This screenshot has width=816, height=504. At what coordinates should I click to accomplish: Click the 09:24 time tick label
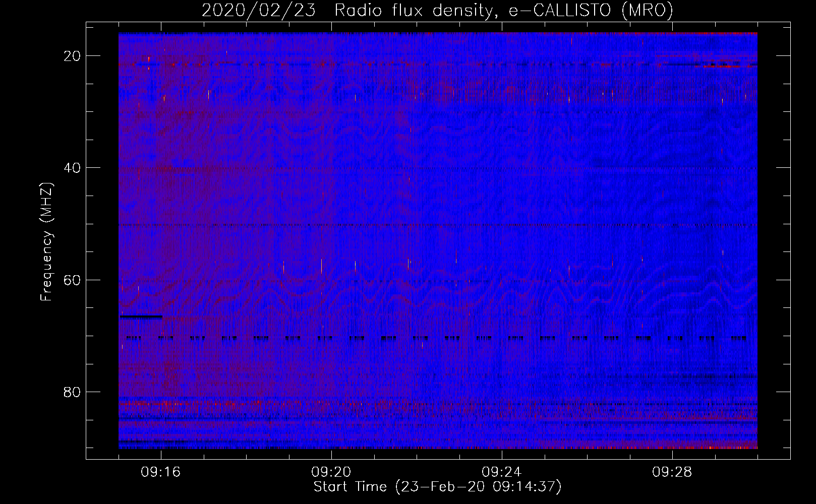coord(502,472)
